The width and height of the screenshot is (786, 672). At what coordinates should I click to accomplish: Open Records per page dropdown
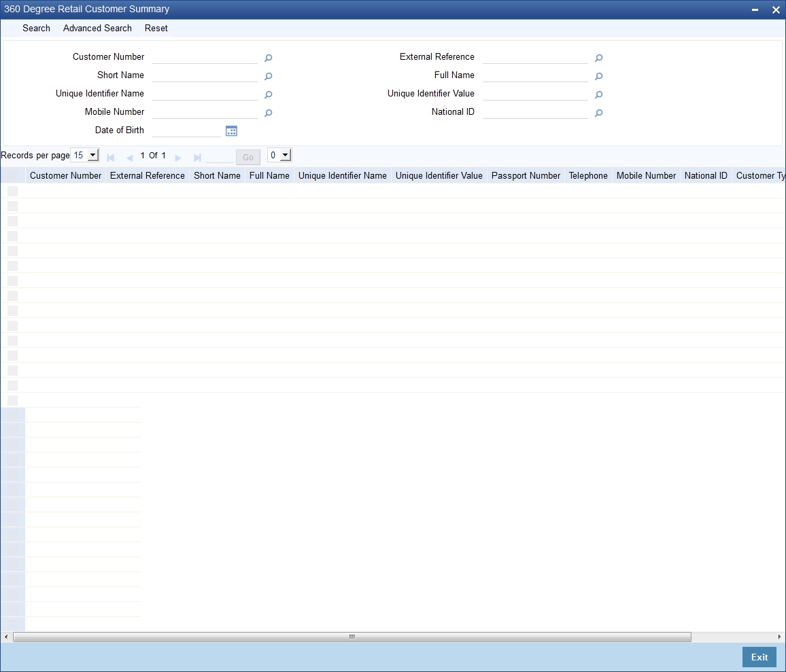85,156
